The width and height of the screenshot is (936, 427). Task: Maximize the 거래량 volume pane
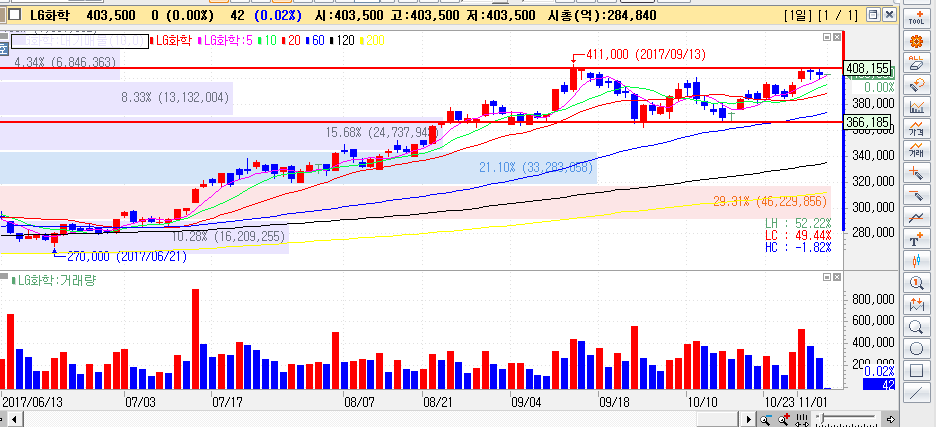tap(827, 278)
